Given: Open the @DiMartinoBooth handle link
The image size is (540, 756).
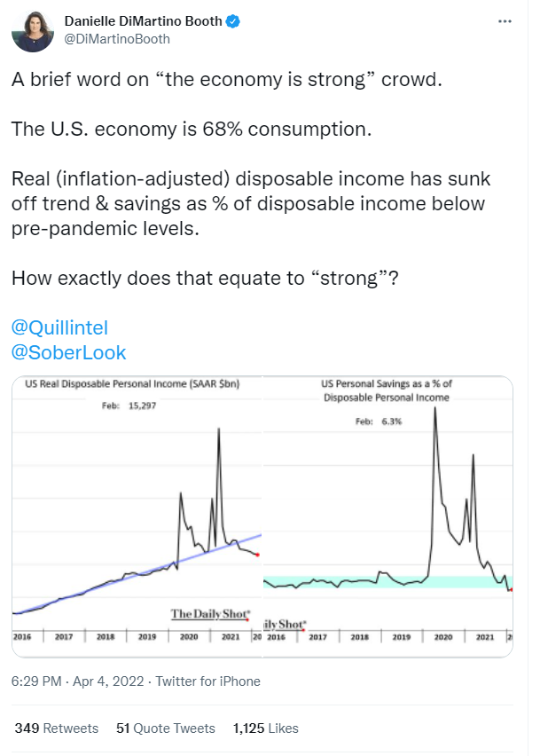Looking at the screenshot, I should (118, 39).
